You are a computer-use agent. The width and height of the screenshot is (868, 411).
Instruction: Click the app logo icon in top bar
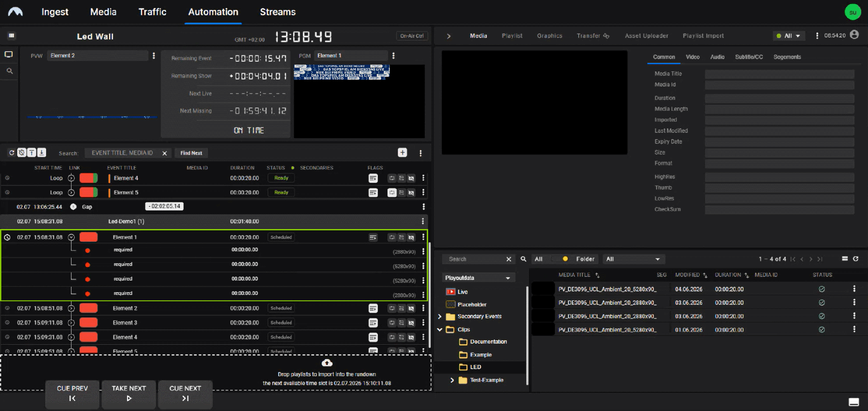(15, 12)
